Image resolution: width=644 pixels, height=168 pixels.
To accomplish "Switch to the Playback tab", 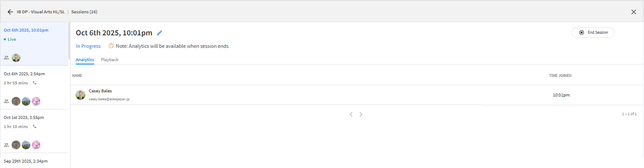I will coord(110,59).
